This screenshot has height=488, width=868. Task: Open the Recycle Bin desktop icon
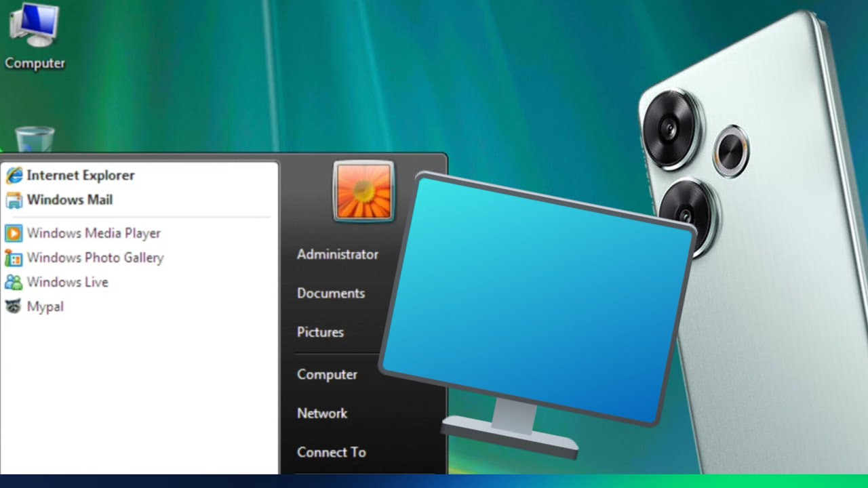click(35, 140)
